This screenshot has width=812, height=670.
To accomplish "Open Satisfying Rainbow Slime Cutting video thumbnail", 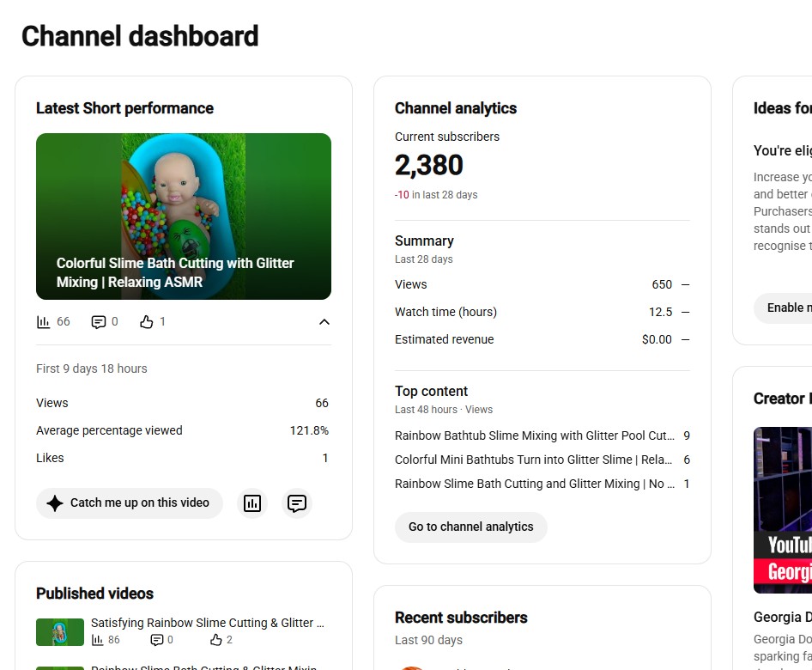I will pyautogui.click(x=60, y=631).
